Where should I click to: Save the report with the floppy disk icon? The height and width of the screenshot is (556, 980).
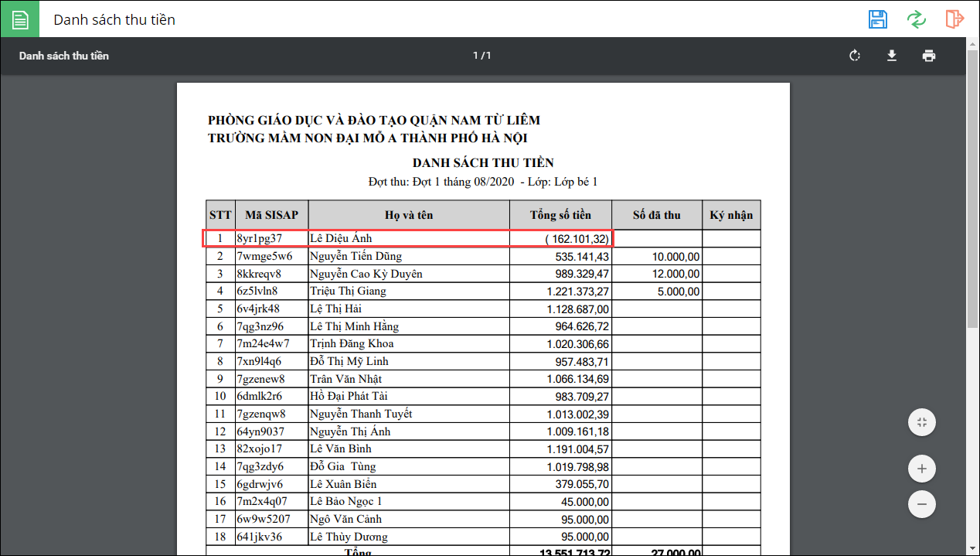[878, 19]
